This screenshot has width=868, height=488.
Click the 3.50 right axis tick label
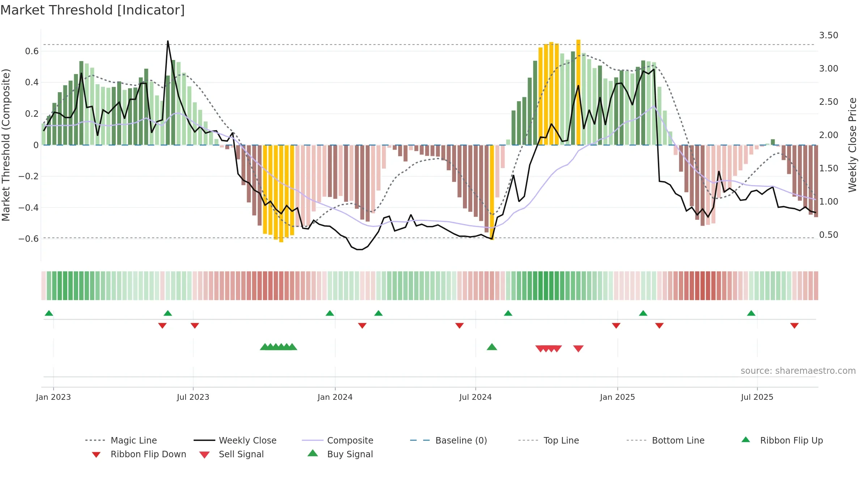[x=829, y=35]
